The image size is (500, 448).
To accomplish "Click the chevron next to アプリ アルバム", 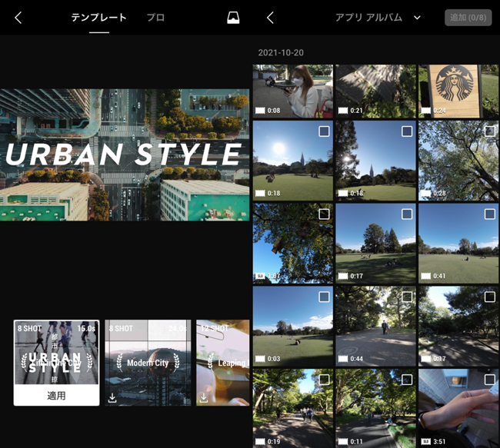I will tap(418, 18).
